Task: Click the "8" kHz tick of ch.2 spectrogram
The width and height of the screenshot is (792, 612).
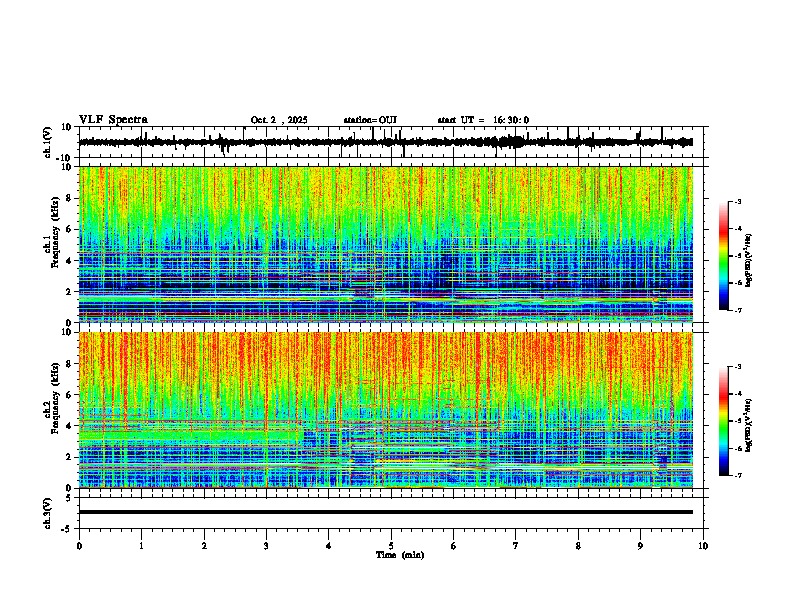Action: tap(70, 364)
